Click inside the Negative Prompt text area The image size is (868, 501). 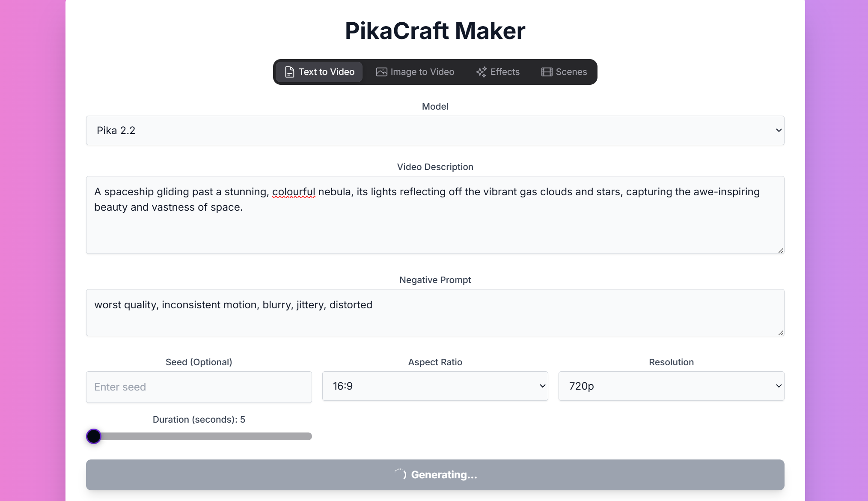(435, 313)
